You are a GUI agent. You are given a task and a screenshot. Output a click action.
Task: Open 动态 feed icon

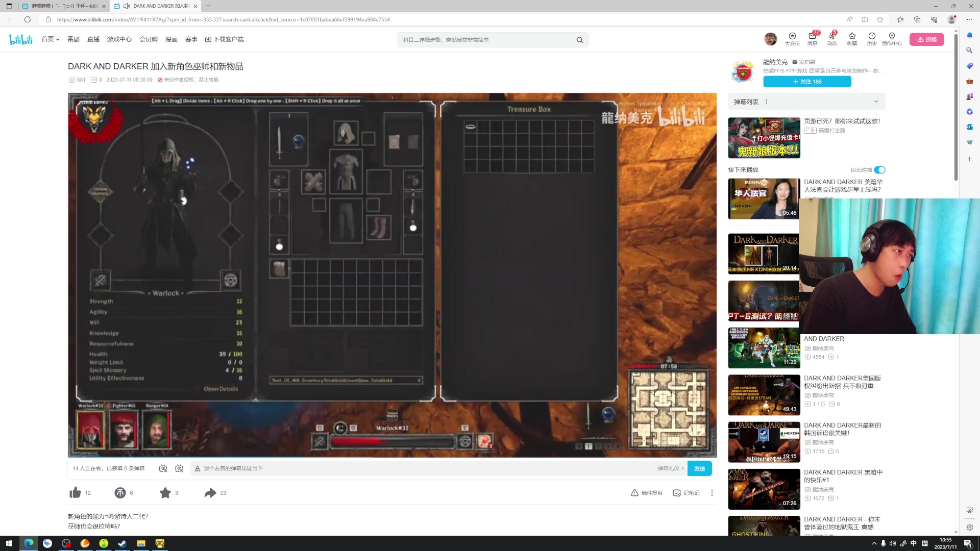point(832,39)
